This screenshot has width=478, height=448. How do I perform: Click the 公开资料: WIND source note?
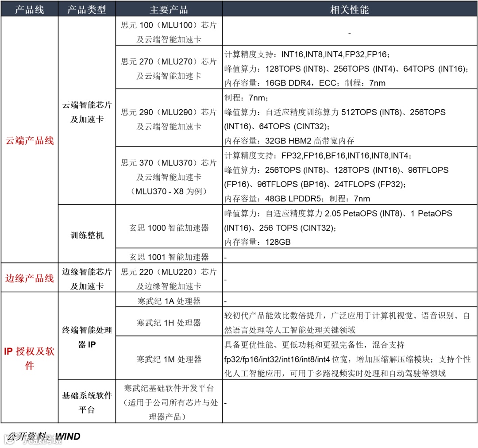pyautogui.click(x=43, y=436)
